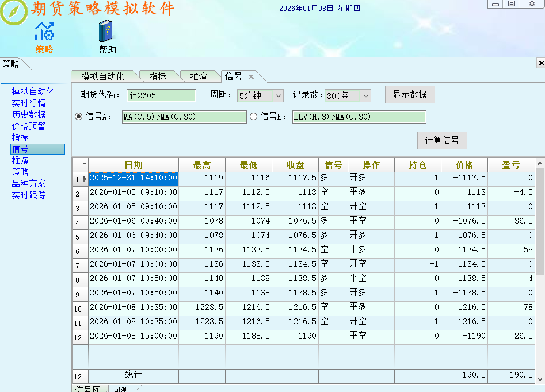Viewport: 545px width, 392px height.
Task: Open the 帮助 help book icon
Action: 107,36
